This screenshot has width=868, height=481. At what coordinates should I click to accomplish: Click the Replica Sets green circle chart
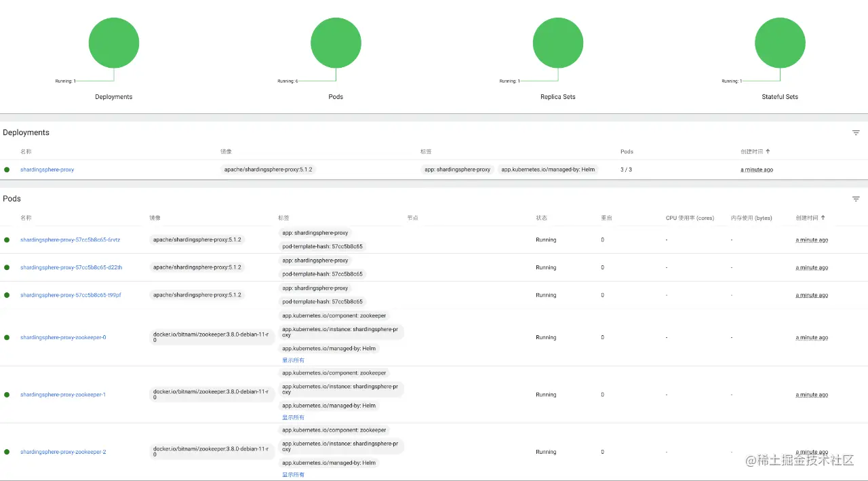click(558, 43)
